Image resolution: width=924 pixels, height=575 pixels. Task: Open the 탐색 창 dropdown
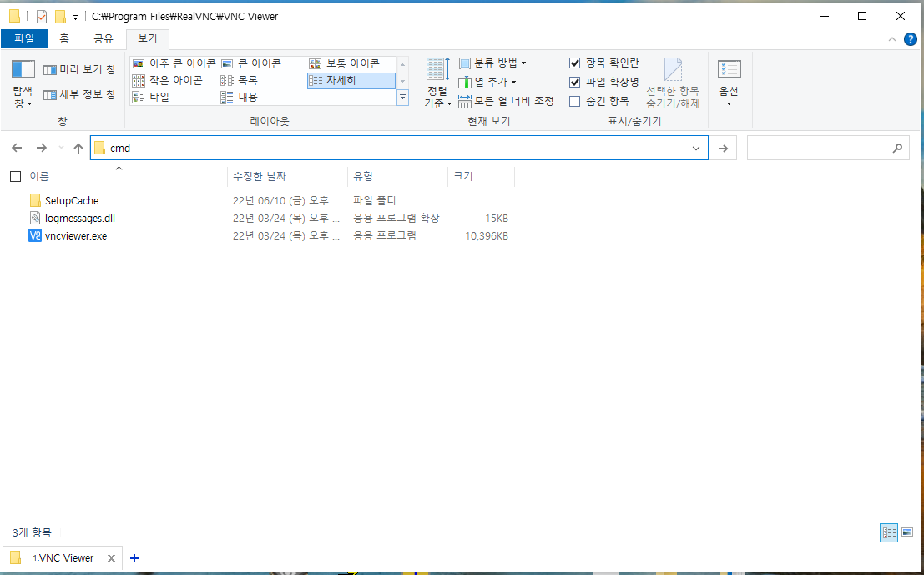pos(23,84)
